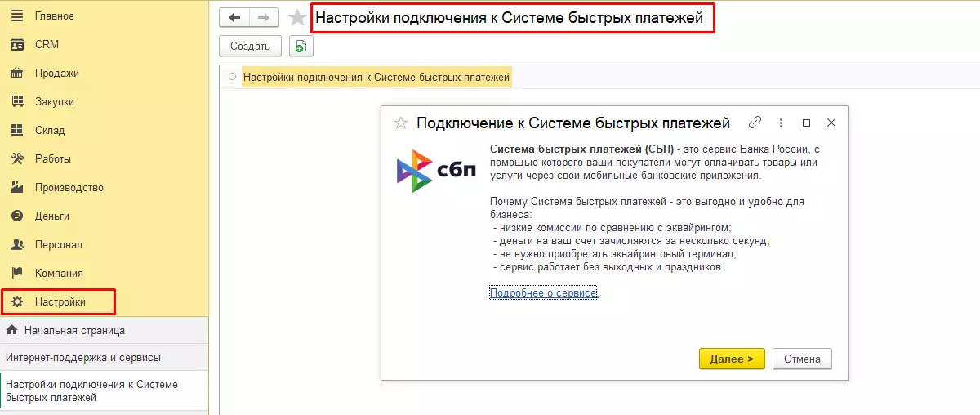This screenshot has height=415, width=980.
Task: Click the ruble coin icon for Деньги
Action: tap(16, 216)
